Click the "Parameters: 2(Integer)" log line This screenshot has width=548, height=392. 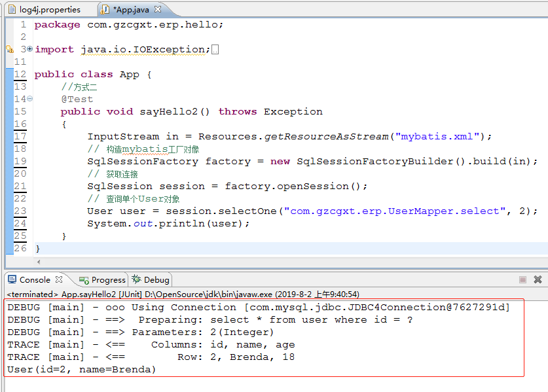point(140,332)
